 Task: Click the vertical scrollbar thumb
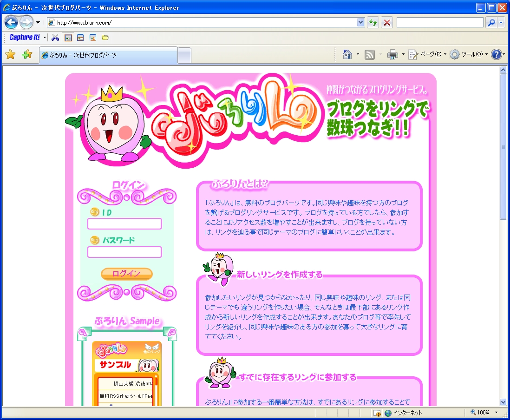(x=503, y=147)
